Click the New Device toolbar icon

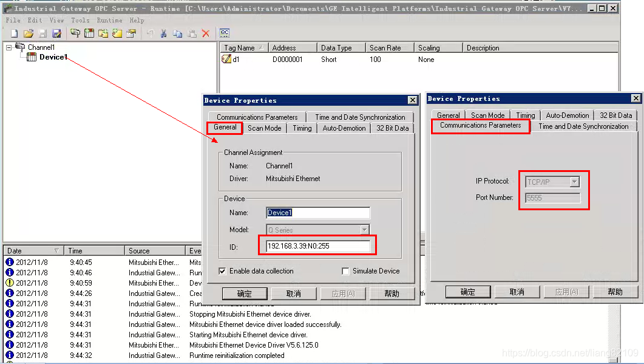coord(89,33)
